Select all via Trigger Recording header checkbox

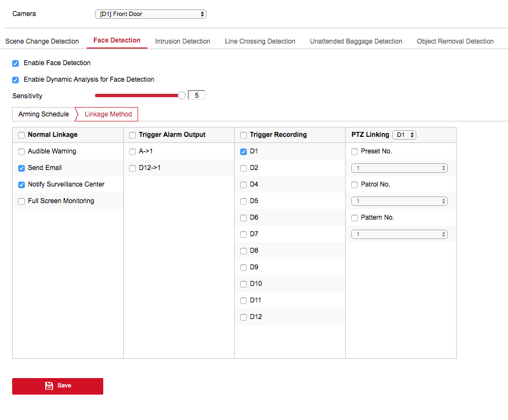coord(244,135)
